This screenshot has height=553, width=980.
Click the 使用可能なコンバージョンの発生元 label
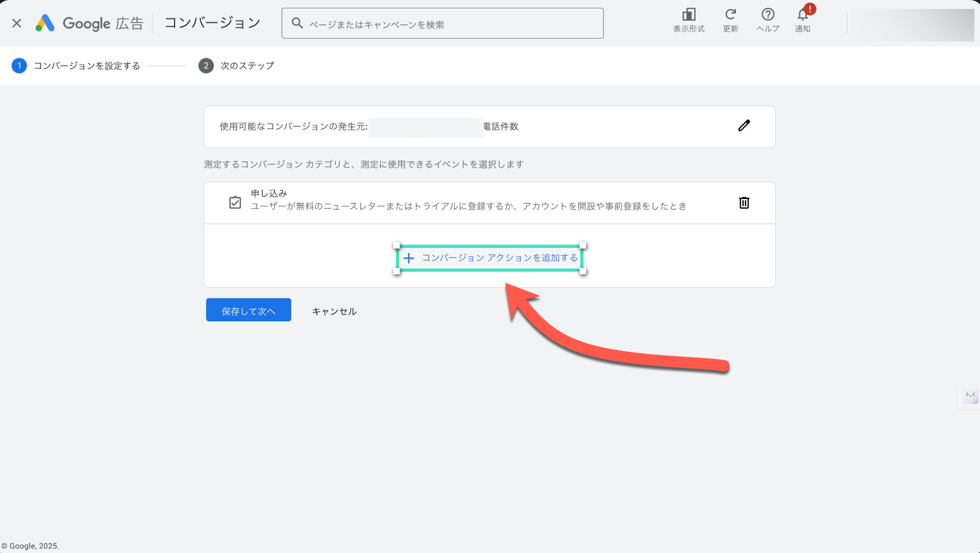pyautogui.click(x=293, y=127)
